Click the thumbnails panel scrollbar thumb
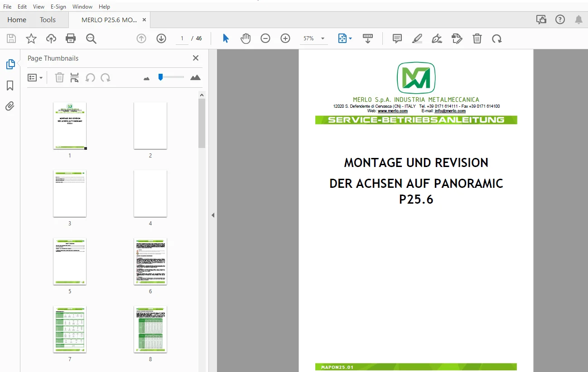Viewport: 588px width, 372px height. coord(202,123)
